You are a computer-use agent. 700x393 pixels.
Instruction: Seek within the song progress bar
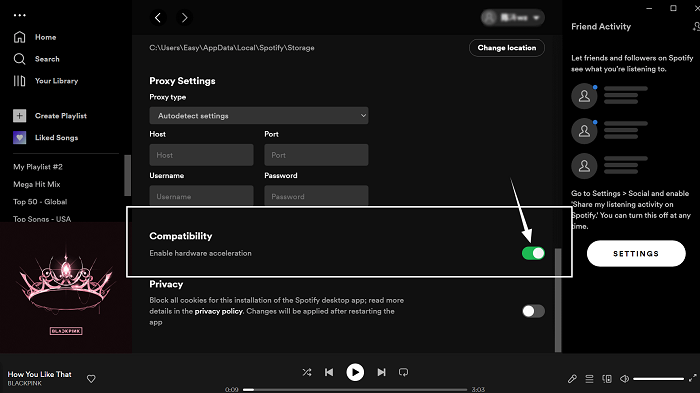point(355,389)
